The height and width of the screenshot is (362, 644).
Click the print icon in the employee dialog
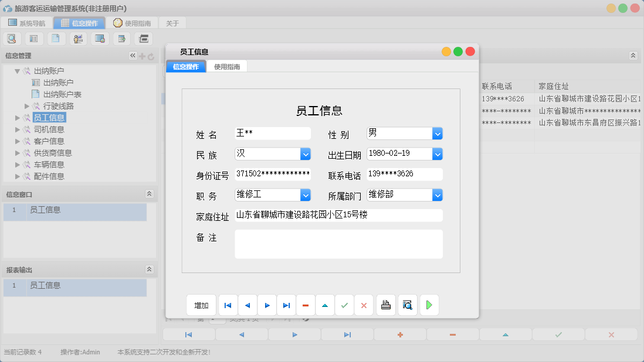point(386,305)
